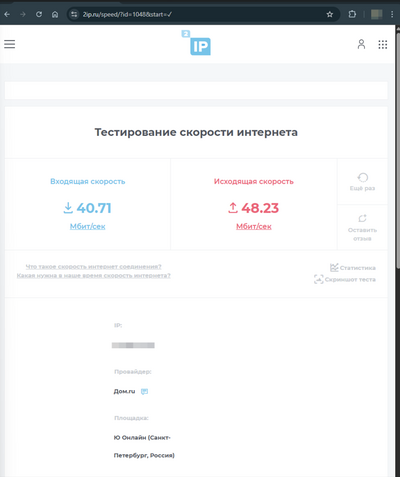The width and height of the screenshot is (400, 477).
Task: Click the Площадка: label
Action: [x=131, y=418]
